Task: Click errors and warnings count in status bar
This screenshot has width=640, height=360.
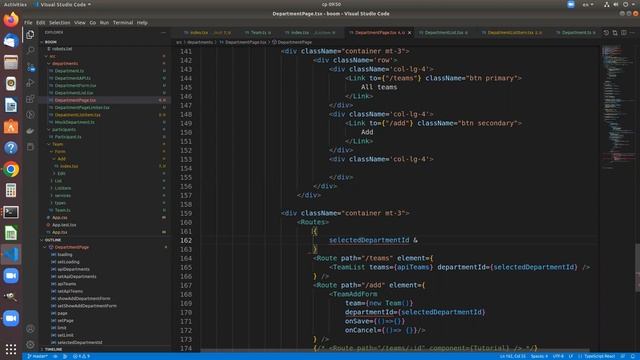Action: pos(81,356)
